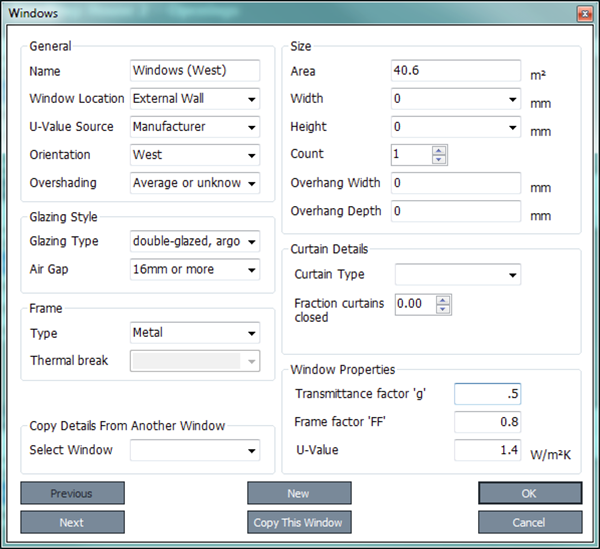Close the Windows dialog
This screenshot has height=549, width=600.
click(585, 14)
